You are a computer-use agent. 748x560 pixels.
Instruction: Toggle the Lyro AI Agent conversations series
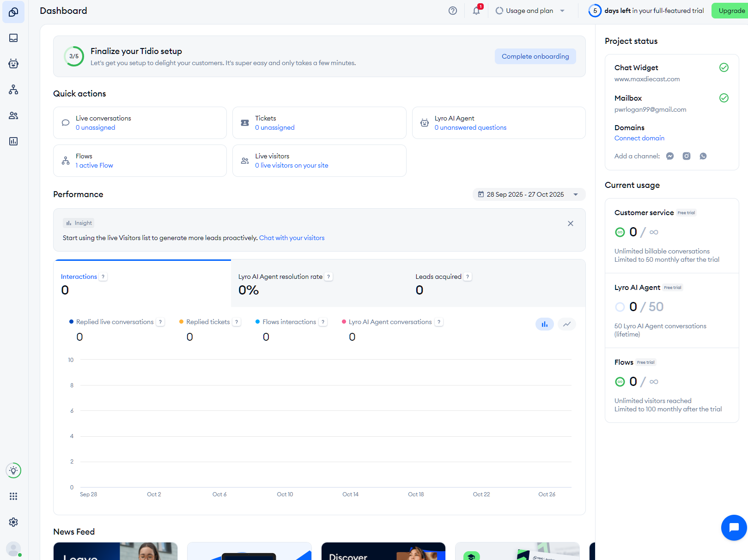(x=389, y=322)
